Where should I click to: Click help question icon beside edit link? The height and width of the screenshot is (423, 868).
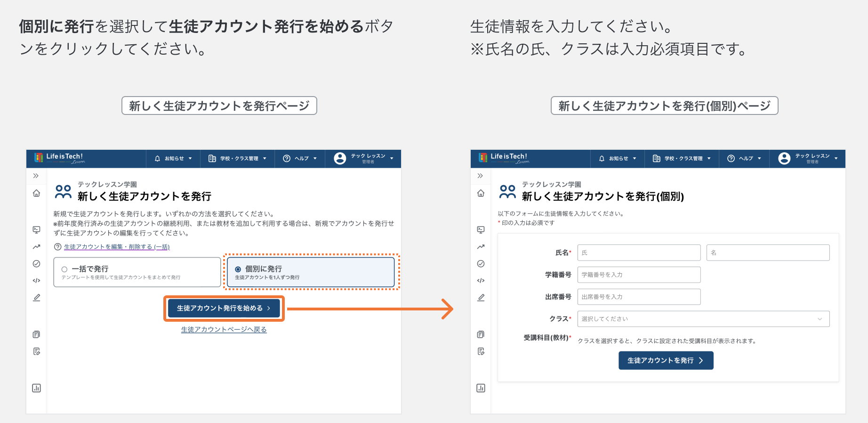[58, 247]
